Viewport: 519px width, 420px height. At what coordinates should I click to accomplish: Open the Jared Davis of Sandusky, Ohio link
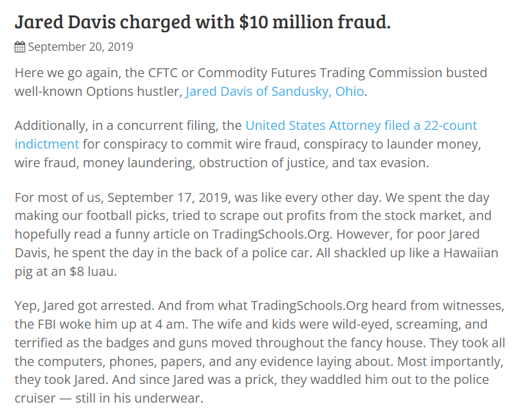(275, 91)
